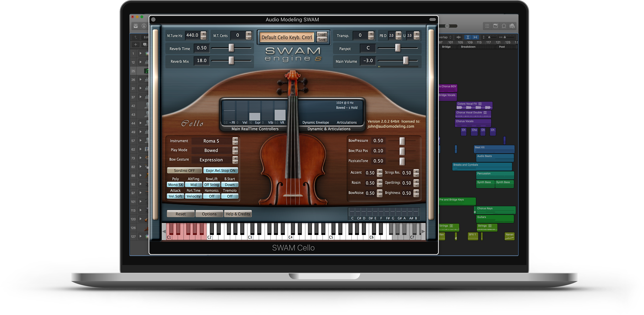Increase PB U value with its plus button
644x315 pixels.
417,34
